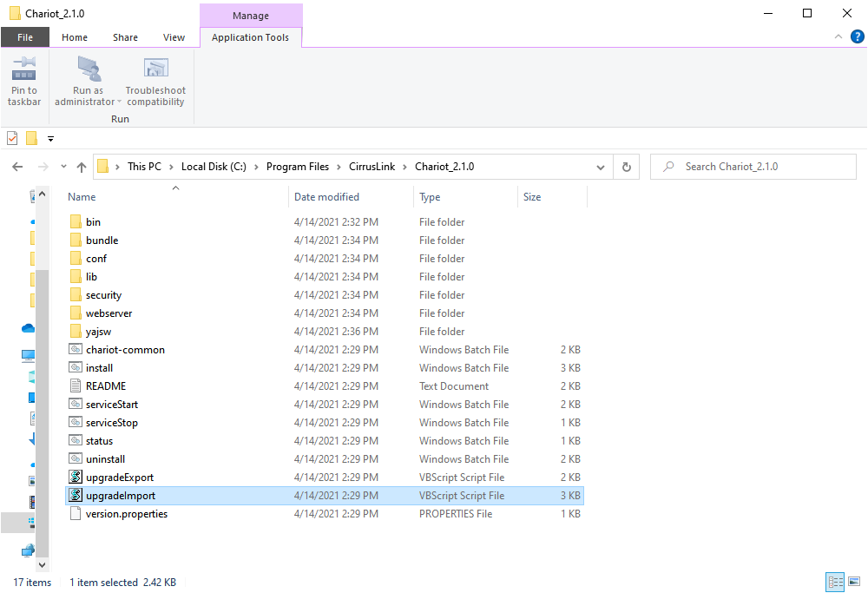Image resolution: width=868 pixels, height=593 pixels.
Task: Switch to the Share ribbon tab
Action: pyautogui.click(x=126, y=37)
